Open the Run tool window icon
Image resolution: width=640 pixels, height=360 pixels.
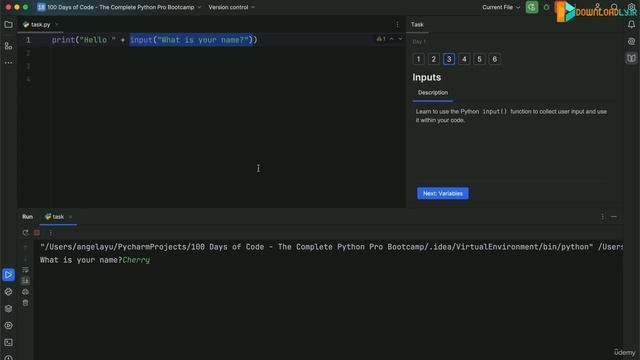pos(8,275)
